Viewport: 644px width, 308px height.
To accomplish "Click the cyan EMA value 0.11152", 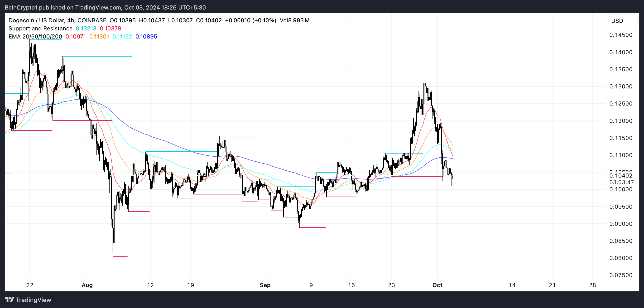I will click(122, 37).
